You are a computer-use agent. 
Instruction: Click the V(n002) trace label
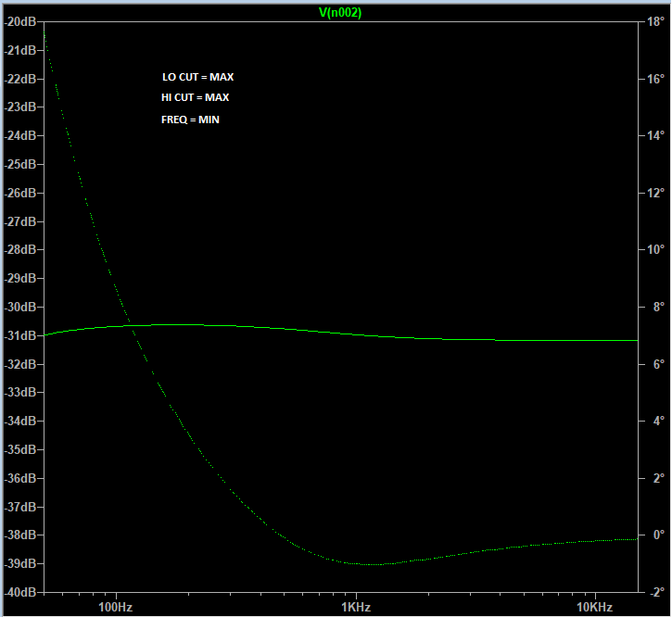340,13
